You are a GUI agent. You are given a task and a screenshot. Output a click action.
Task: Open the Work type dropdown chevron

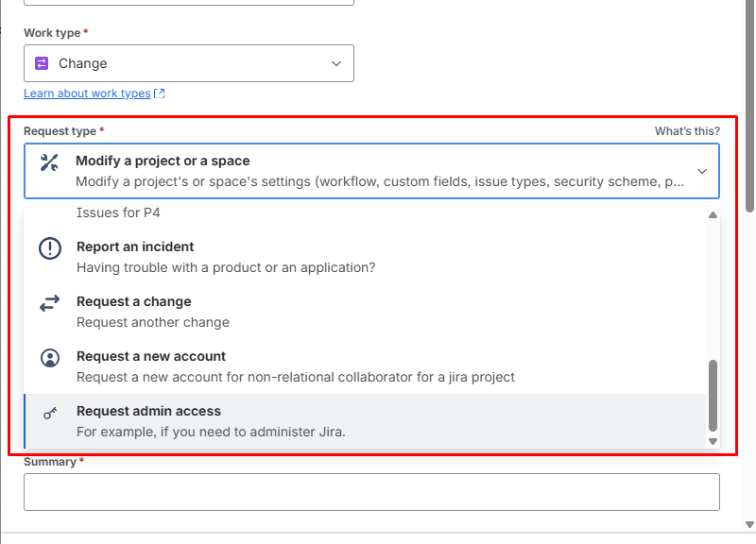coord(336,63)
